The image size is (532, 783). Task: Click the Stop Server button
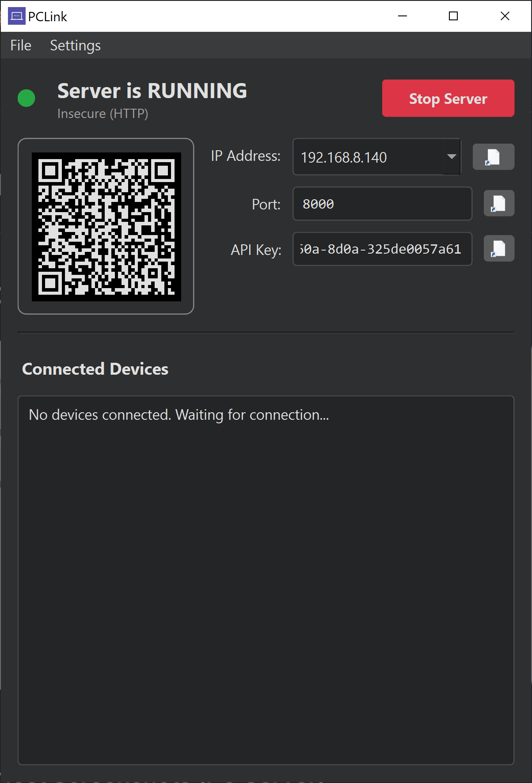tap(448, 98)
